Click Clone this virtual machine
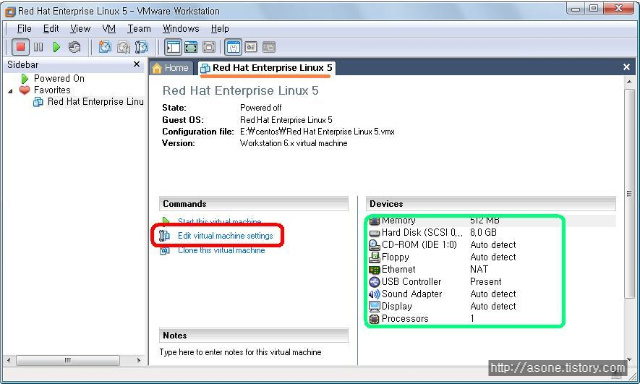640x384 pixels. [x=221, y=250]
